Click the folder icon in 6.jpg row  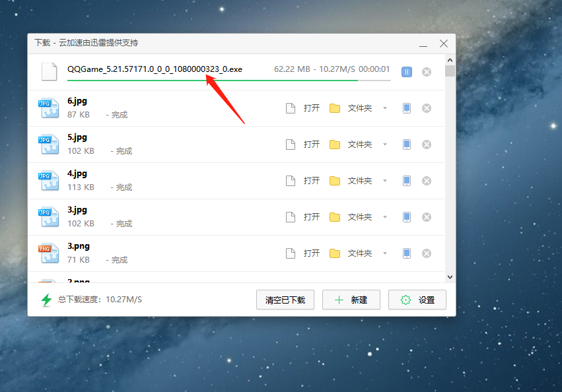[335, 108]
